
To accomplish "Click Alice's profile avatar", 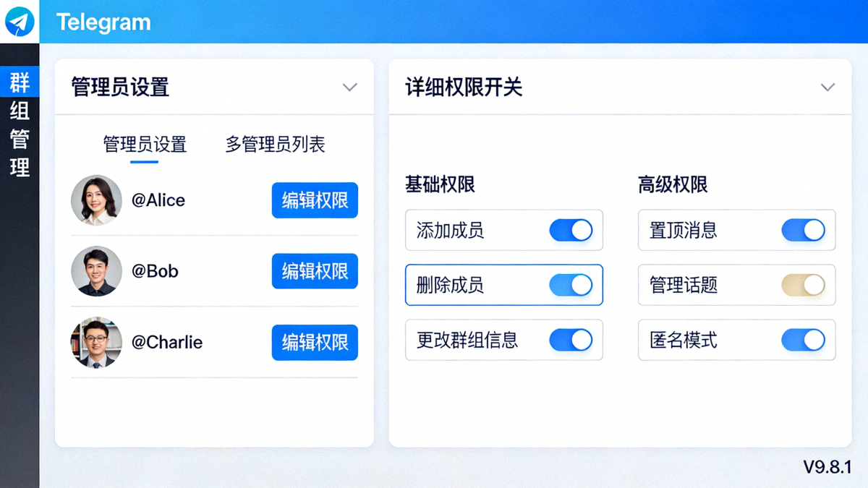I will 96,200.
